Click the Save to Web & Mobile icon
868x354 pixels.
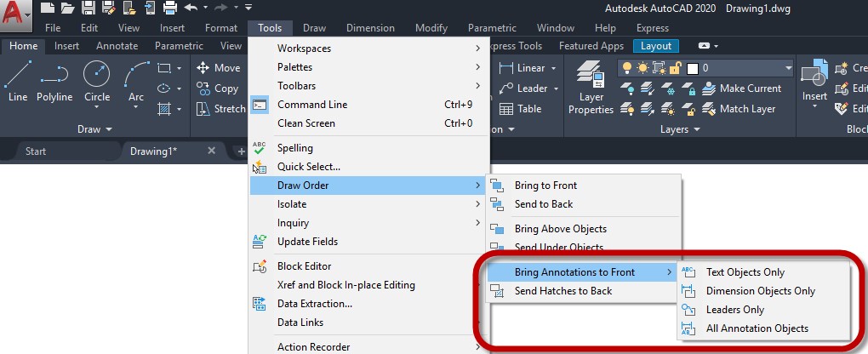pyautogui.click(x=150, y=8)
